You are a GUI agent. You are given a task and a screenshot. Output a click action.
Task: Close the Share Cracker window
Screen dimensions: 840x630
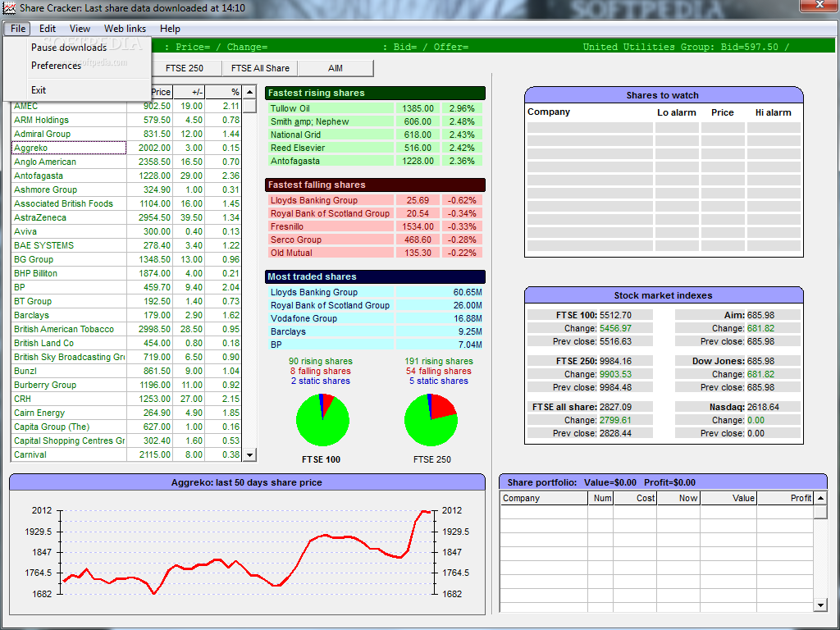[x=819, y=5]
